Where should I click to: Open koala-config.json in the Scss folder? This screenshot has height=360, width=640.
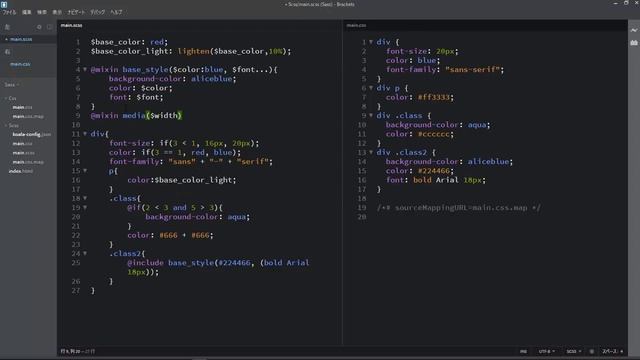[x=31, y=134]
